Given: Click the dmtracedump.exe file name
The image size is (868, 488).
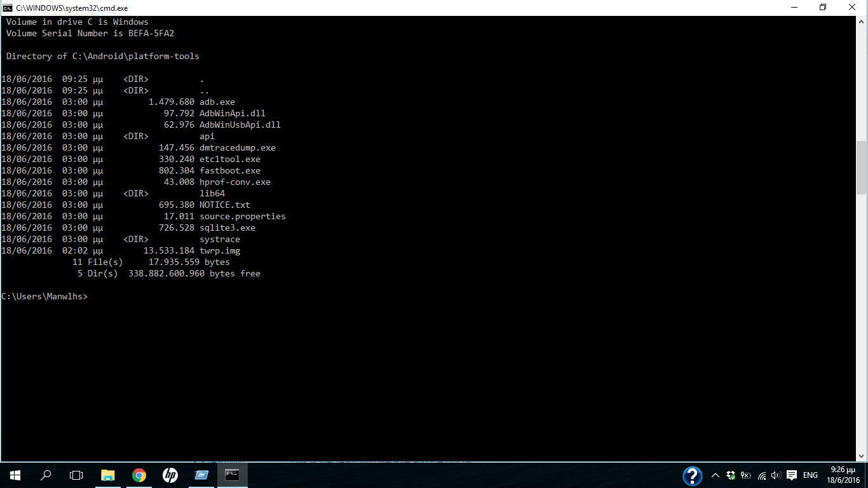Looking at the screenshot, I should (238, 147).
